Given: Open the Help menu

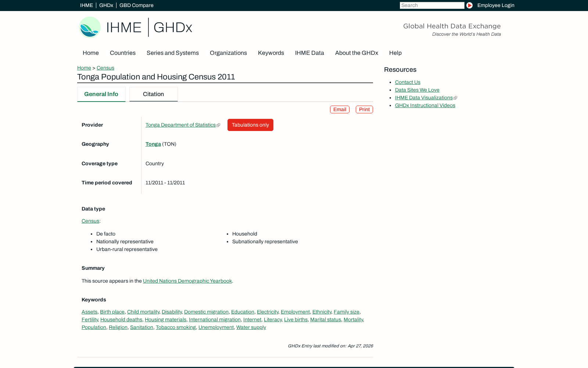Looking at the screenshot, I should click(x=395, y=53).
